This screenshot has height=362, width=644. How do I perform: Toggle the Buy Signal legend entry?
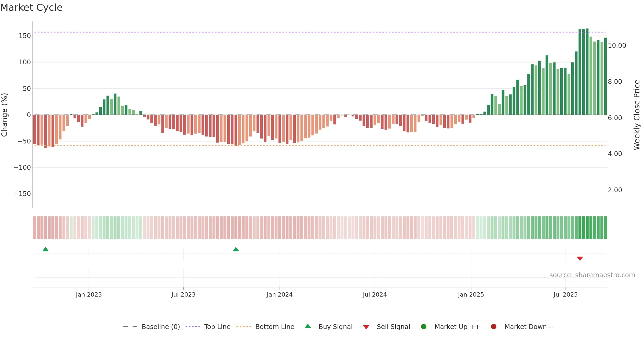click(329, 327)
